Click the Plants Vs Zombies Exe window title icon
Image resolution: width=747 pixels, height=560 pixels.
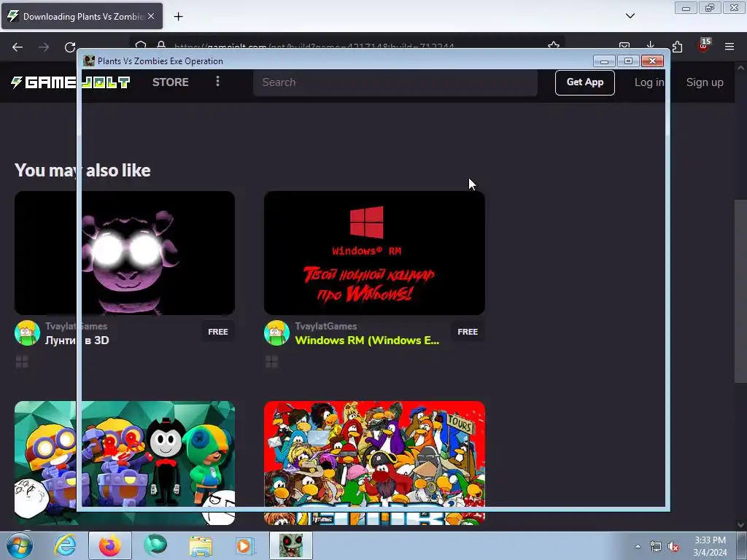(x=88, y=61)
